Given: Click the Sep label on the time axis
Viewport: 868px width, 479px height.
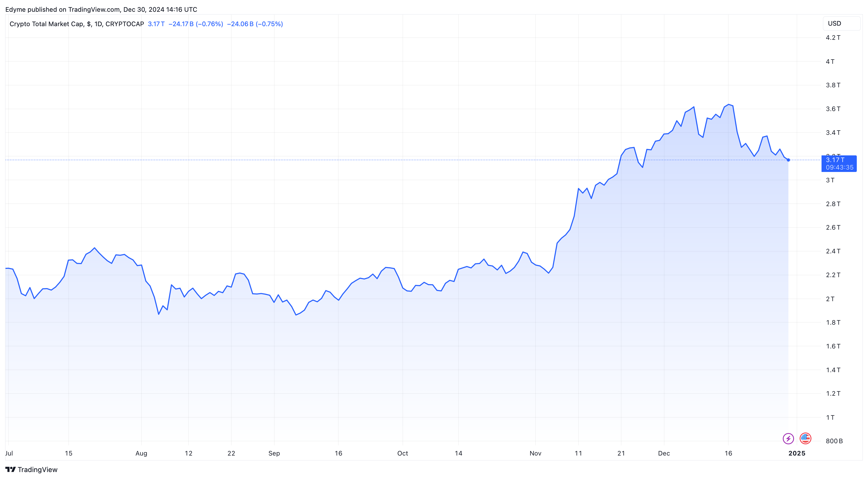Looking at the screenshot, I should coord(274,453).
